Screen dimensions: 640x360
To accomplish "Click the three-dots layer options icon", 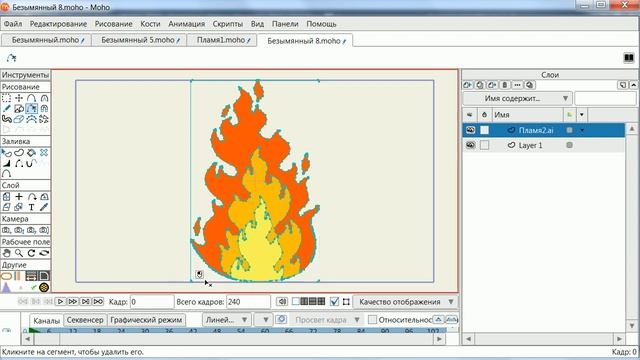I will coord(517,85).
